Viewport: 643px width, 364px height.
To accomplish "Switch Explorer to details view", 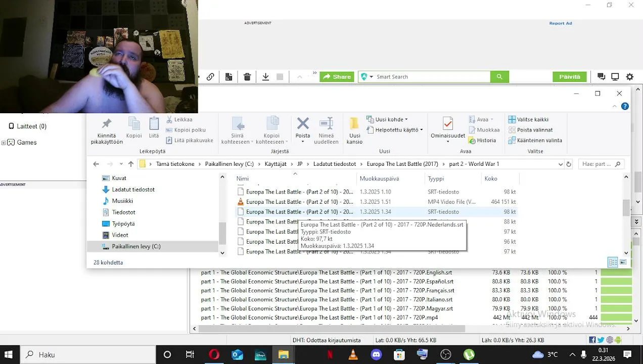I will point(613,262).
